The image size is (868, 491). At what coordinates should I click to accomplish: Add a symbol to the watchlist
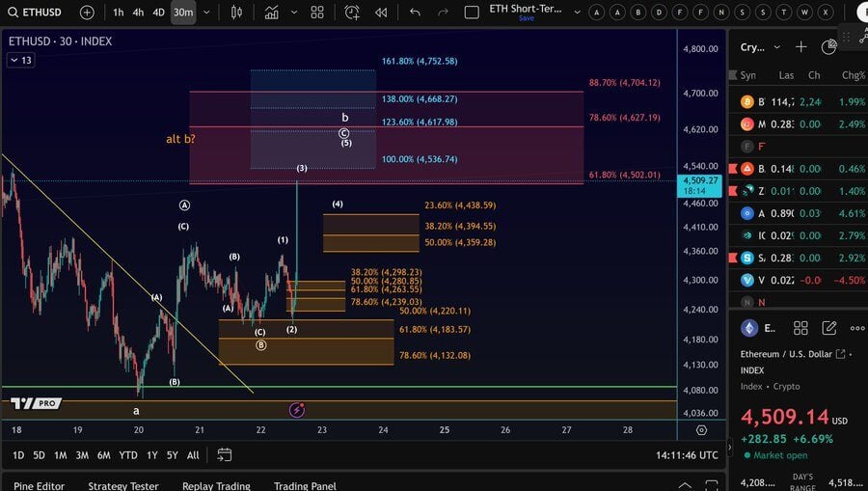pyautogui.click(x=801, y=47)
